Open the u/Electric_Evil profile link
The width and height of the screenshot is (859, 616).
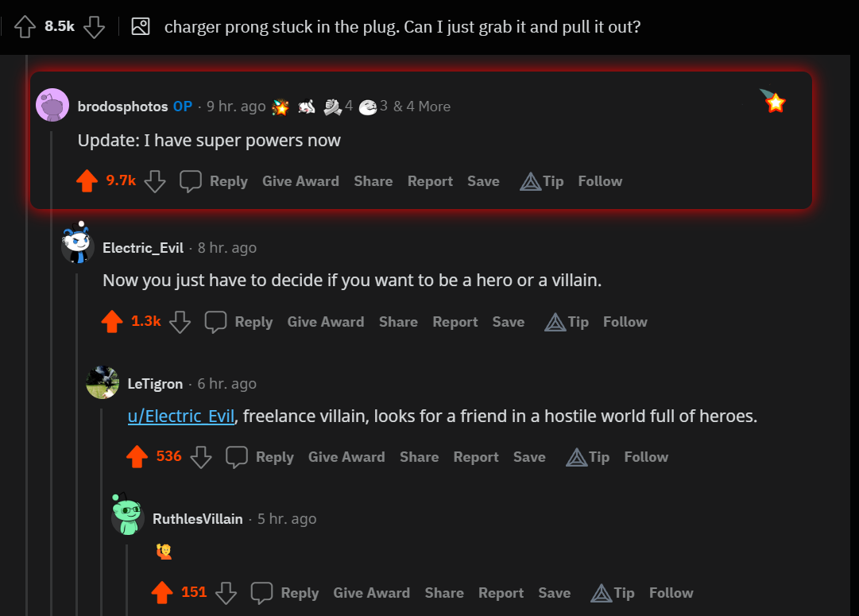(x=180, y=416)
